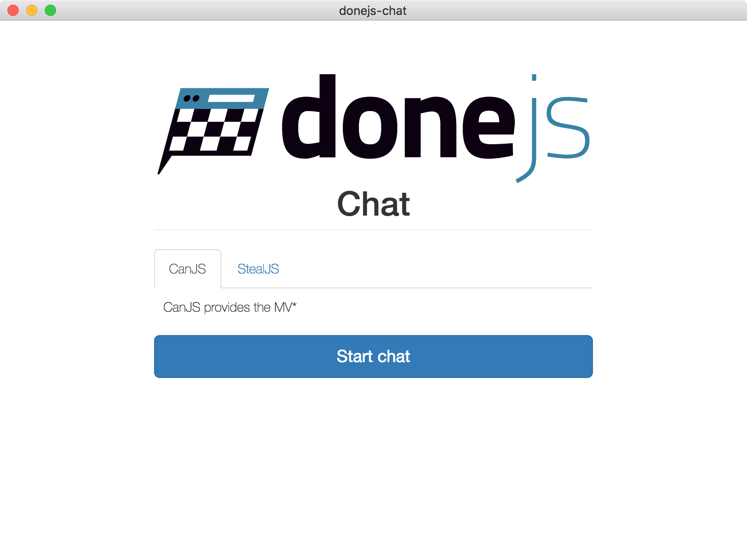Image resolution: width=747 pixels, height=560 pixels.
Task: Click the "Chat" heading text
Action: (373, 204)
